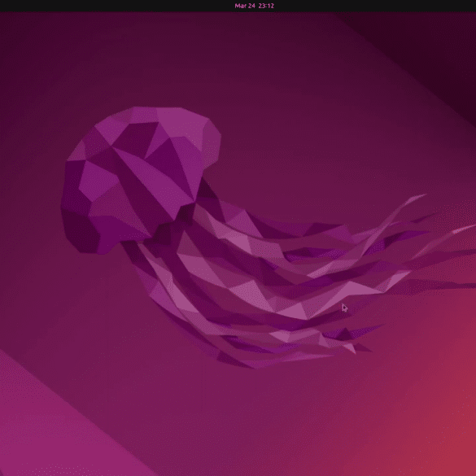The image size is (476, 476).
Task: Click the tip of the longest upper tentacle
Action: 423,195
